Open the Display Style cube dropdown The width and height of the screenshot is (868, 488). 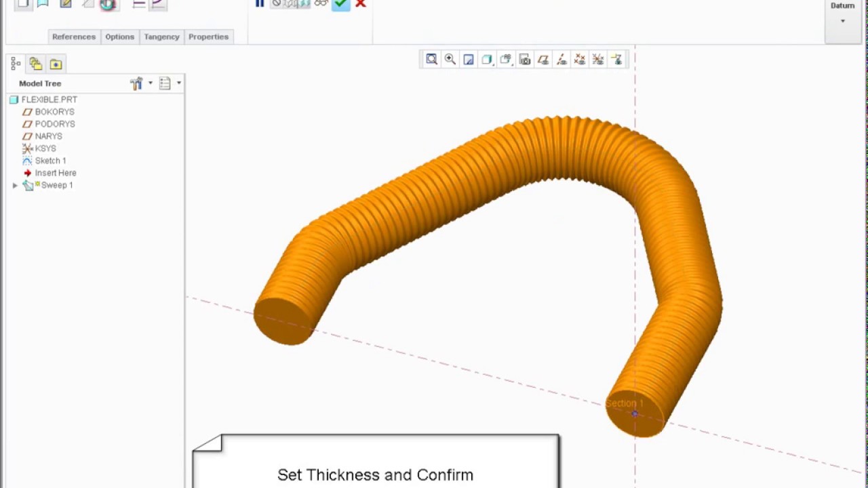[x=486, y=60]
